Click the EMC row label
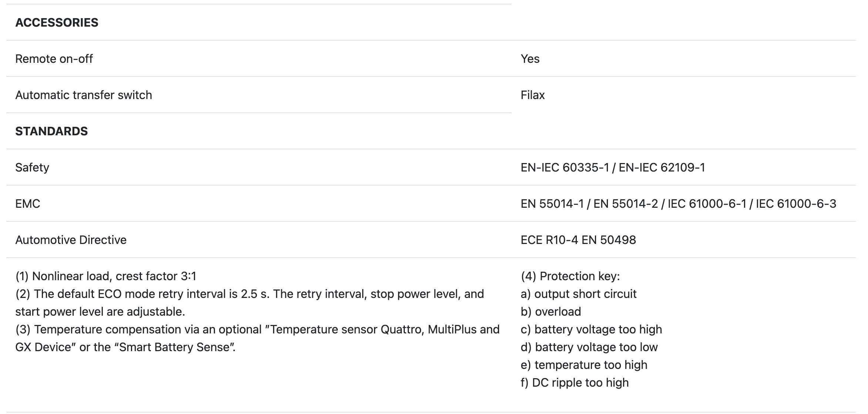This screenshot has height=414, width=868. [x=28, y=204]
